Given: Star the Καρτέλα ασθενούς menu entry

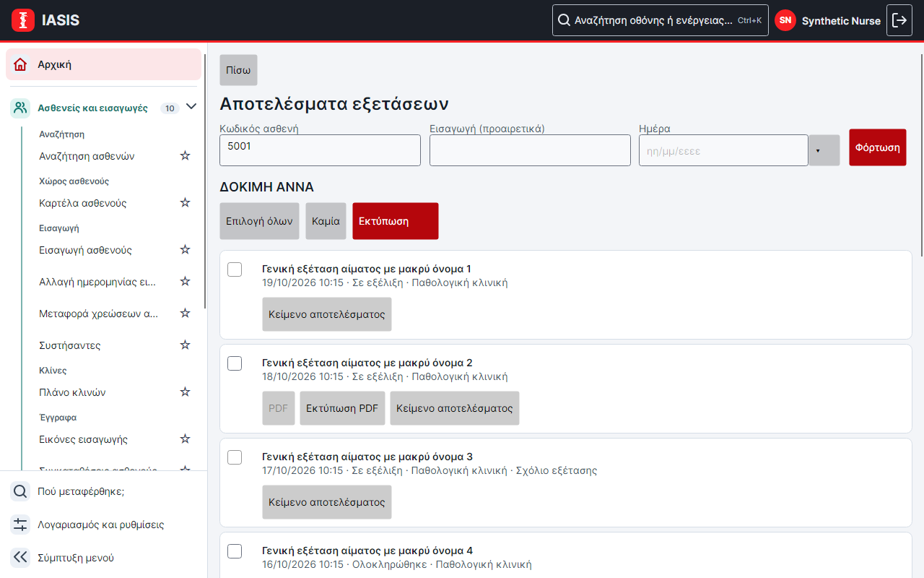Looking at the screenshot, I should tap(185, 203).
